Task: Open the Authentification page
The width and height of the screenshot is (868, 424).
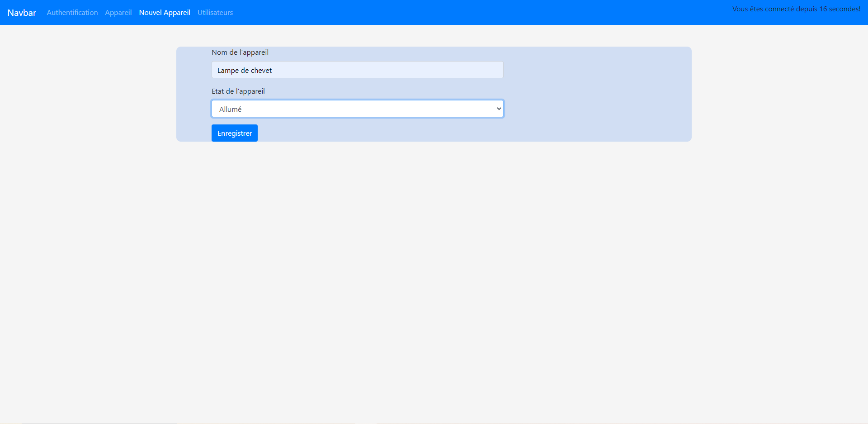Action: (72, 13)
